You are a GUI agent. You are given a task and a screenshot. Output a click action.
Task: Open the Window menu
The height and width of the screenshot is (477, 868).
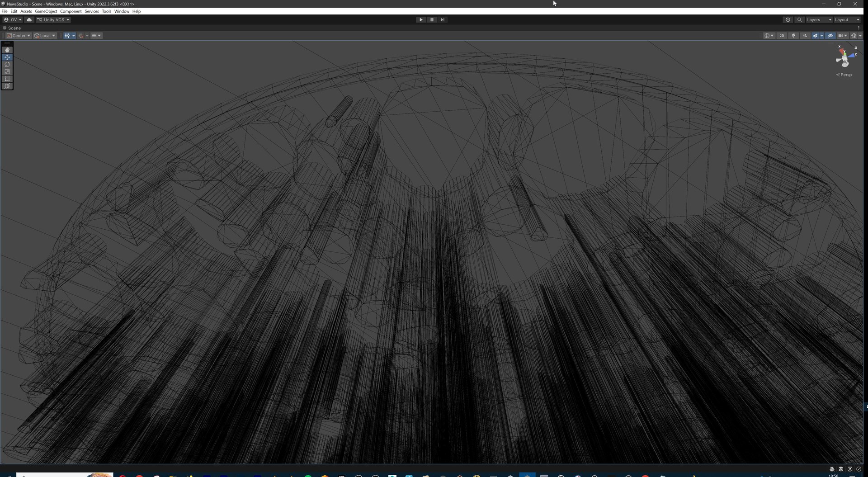point(122,11)
